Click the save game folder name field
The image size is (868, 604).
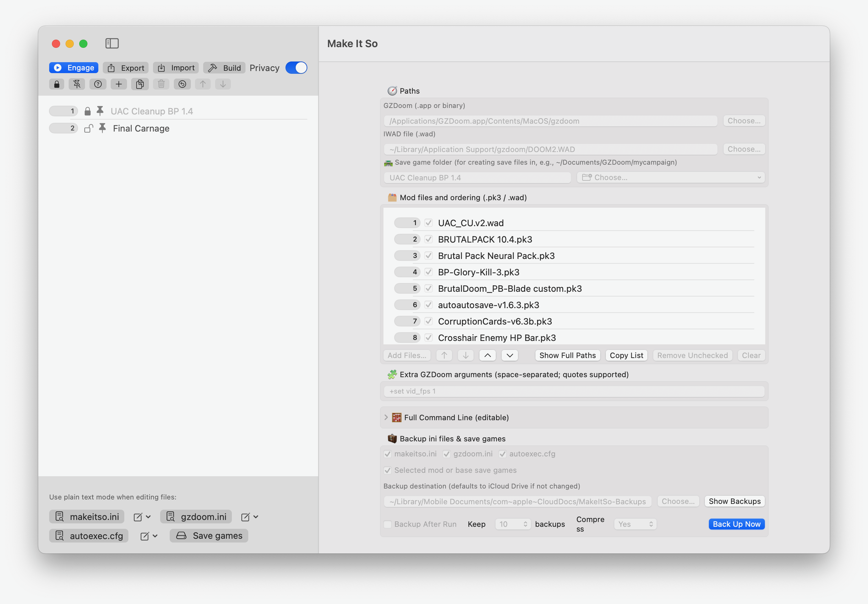pos(477,178)
